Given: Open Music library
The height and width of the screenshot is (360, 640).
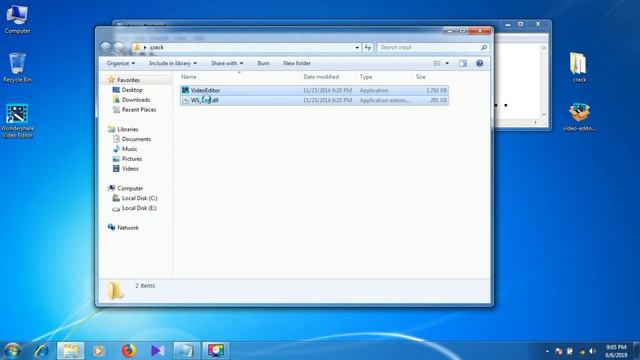Looking at the screenshot, I should coord(129,149).
